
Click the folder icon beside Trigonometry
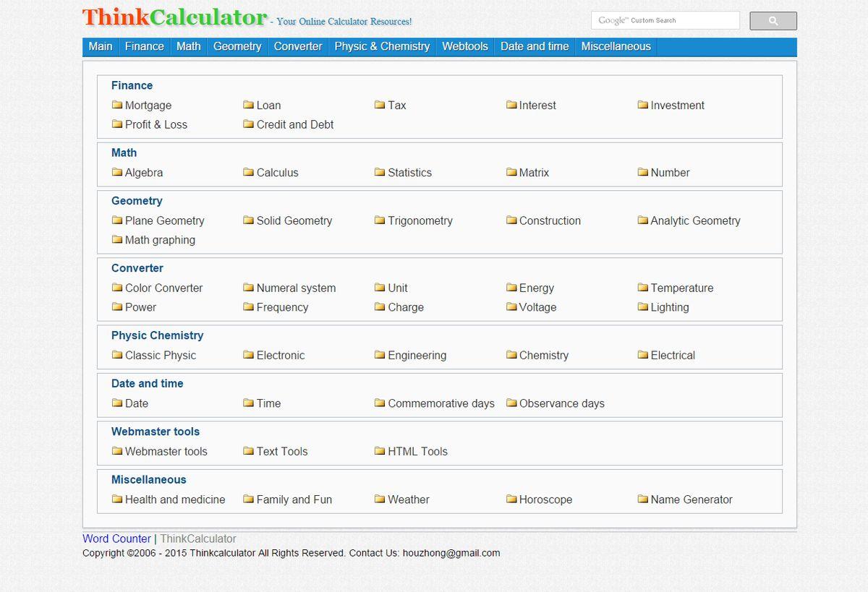[x=380, y=220]
